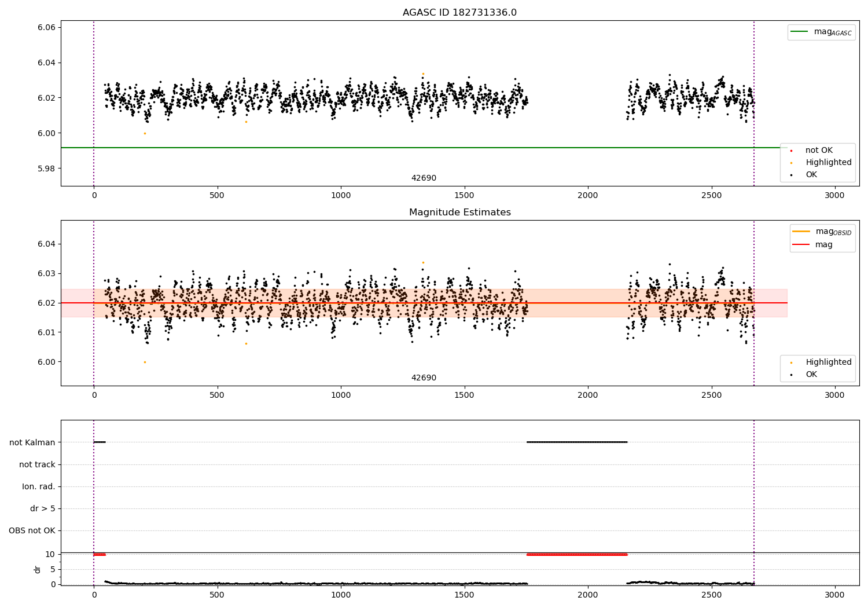Click the 'dr' y-axis label
The height and width of the screenshot is (608, 868).
[38, 569]
